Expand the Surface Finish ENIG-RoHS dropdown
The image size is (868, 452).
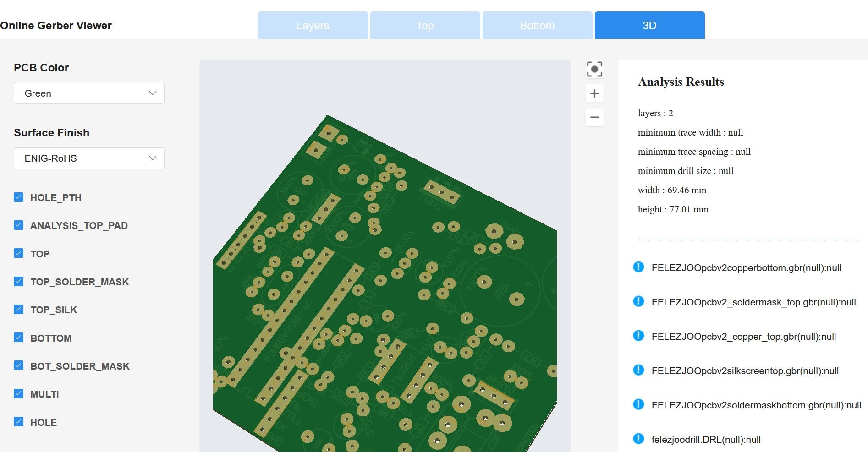point(89,158)
